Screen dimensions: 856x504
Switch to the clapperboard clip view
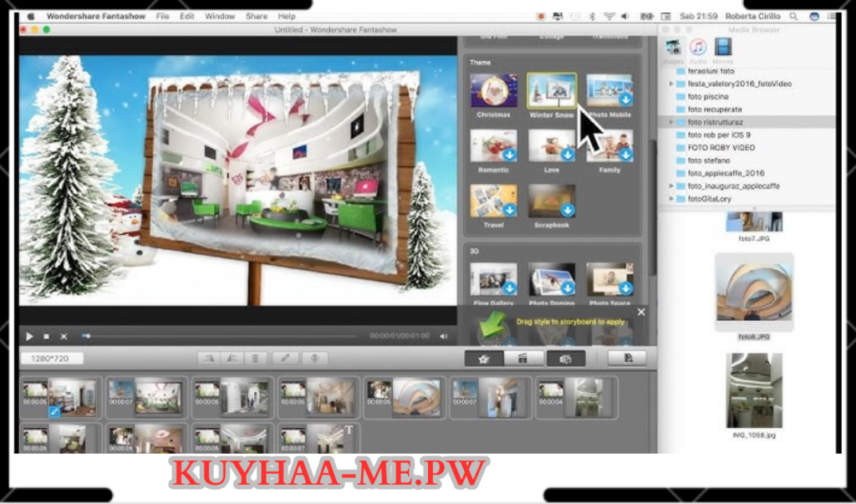523,359
